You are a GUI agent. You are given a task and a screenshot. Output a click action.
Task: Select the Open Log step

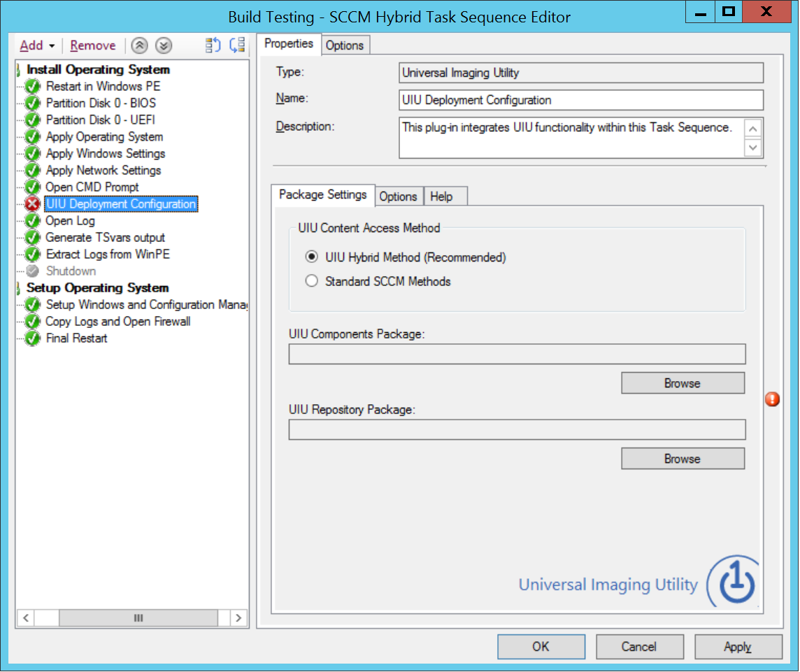pos(71,221)
